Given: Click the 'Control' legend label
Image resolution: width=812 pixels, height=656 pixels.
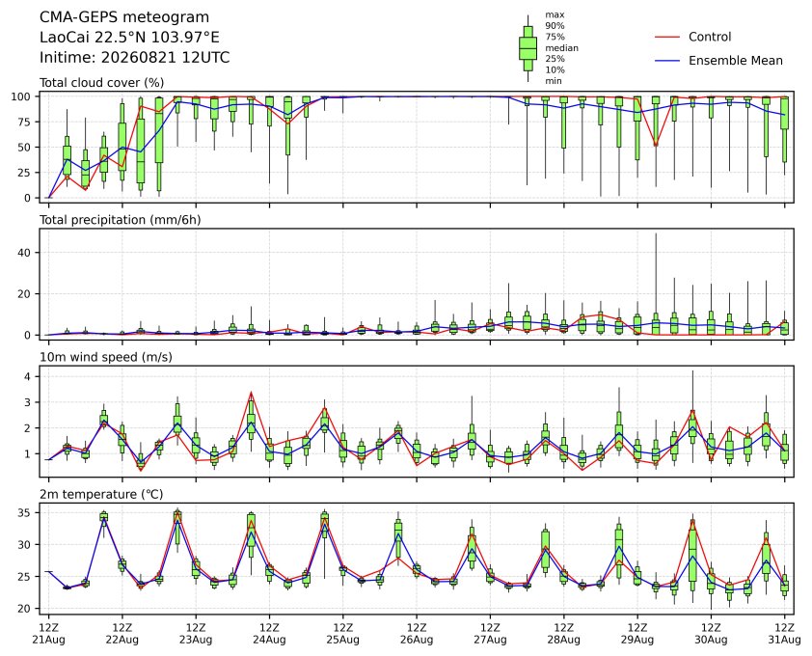Looking at the screenshot, I should [x=710, y=37].
